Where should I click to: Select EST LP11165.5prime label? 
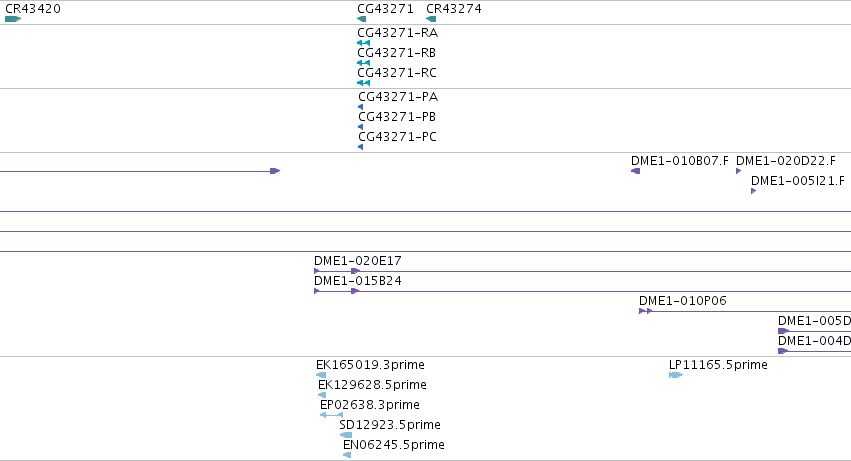coord(718,365)
